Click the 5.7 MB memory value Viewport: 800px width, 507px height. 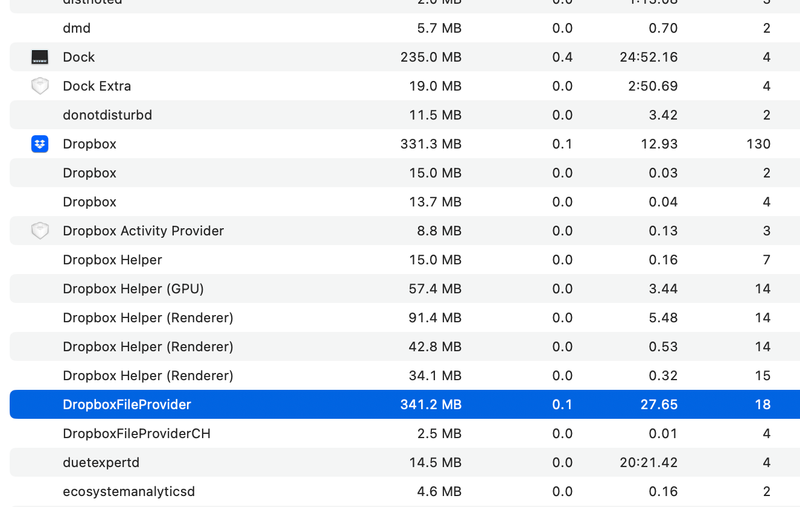(439, 28)
